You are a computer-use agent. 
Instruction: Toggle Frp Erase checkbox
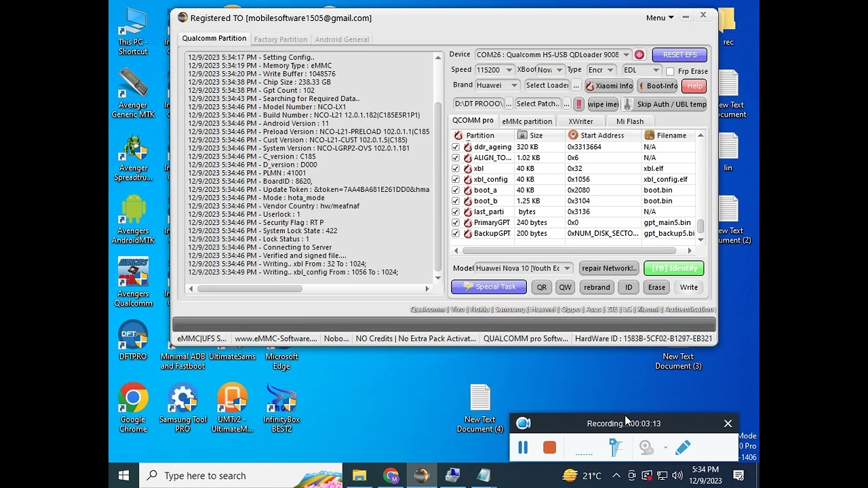pos(670,71)
